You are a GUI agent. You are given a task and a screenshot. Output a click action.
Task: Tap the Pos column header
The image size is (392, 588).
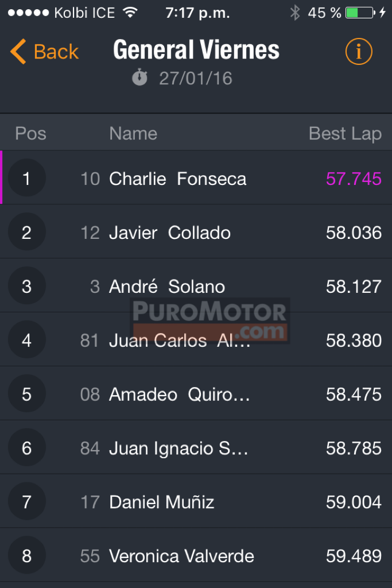31,133
